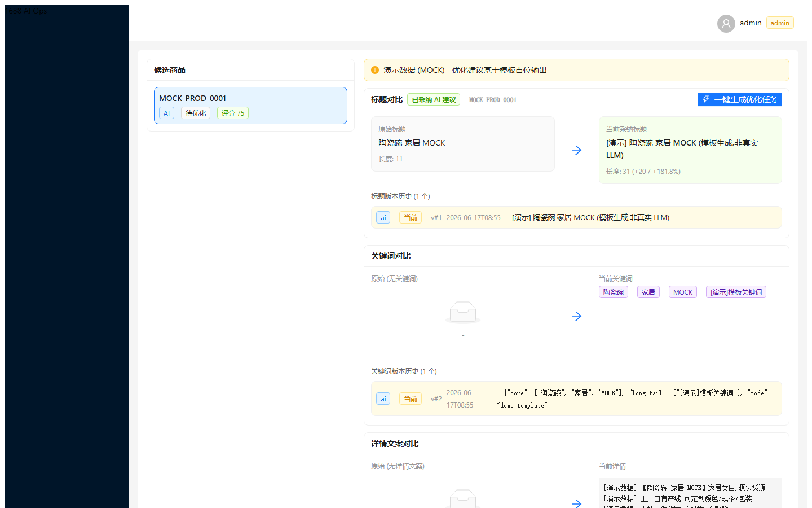Click the 当前 tag in title version v#1 row
Image resolution: width=812 pixels, height=508 pixels.
411,217
